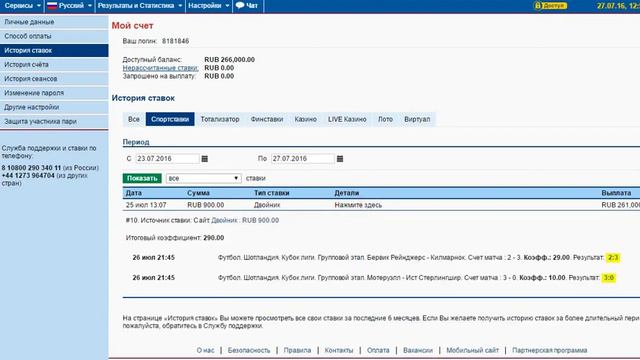Click the green Показать button

coord(142,178)
